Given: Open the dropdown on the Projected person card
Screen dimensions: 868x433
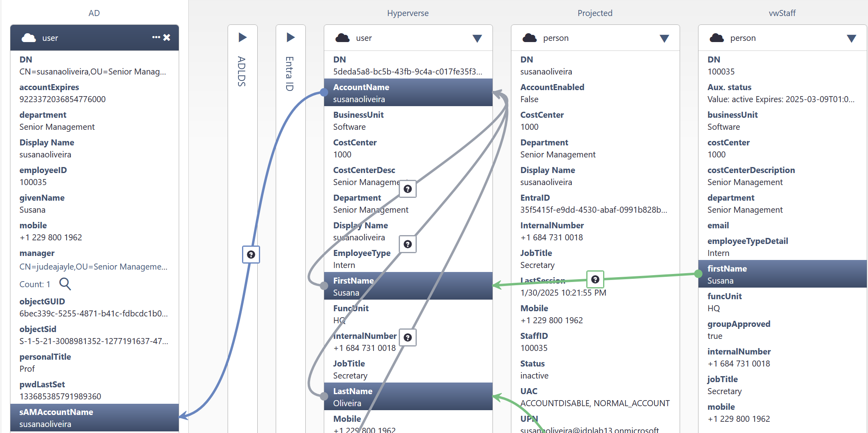Looking at the screenshot, I should coord(664,38).
